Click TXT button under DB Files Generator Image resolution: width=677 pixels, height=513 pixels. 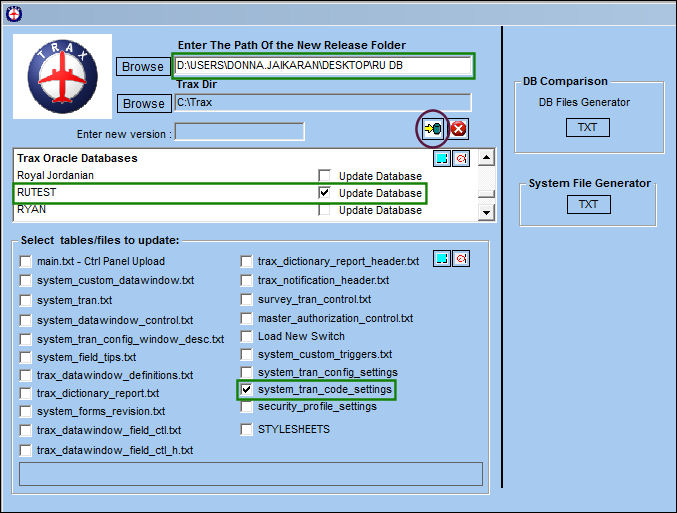coord(588,127)
